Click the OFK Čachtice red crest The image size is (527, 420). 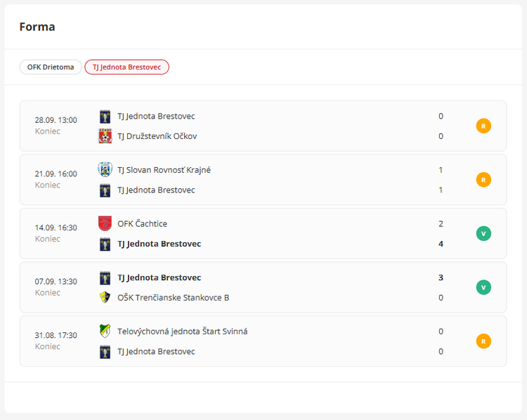pyautogui.click(x=105, y=223)
